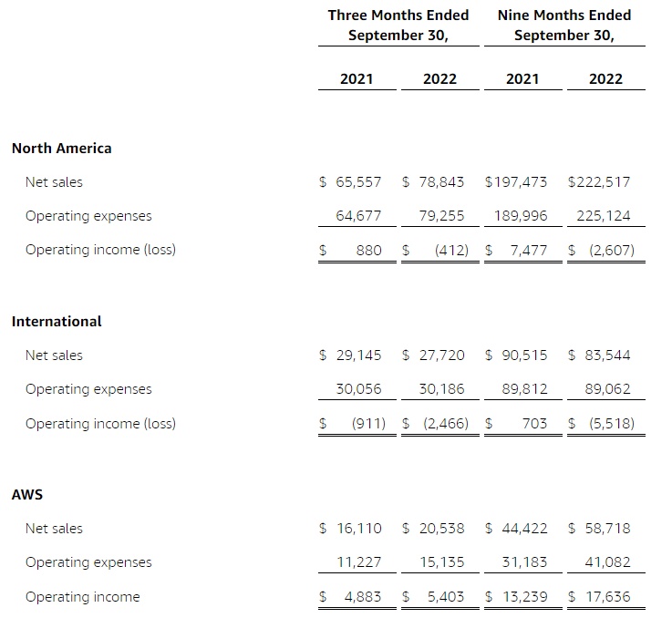Select the $222,517 net sales value
This screenshot has width=672, height=618.
(599, 182)
